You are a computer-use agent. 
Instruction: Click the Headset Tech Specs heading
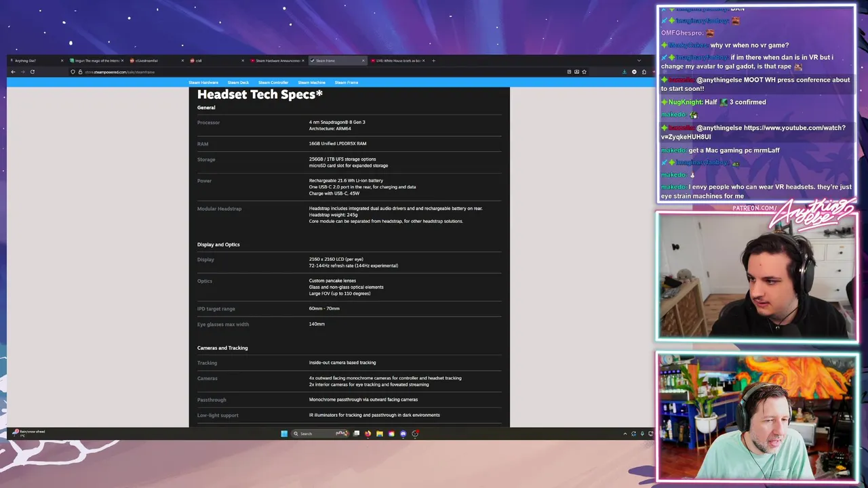point(260,95)
